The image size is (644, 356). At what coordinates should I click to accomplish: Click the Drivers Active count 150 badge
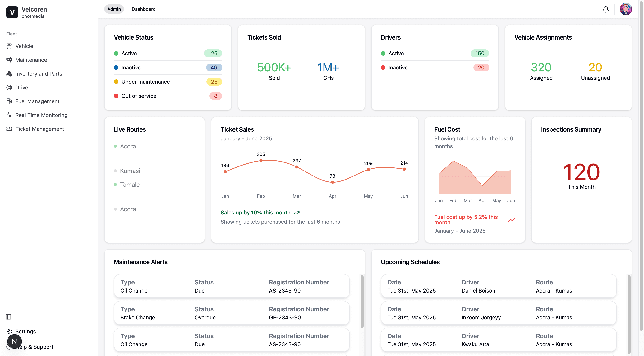point(480,53)
